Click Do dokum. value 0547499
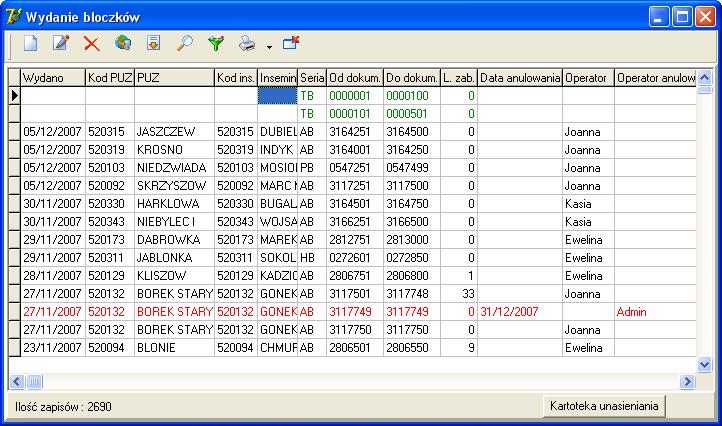 coord(407,168)
